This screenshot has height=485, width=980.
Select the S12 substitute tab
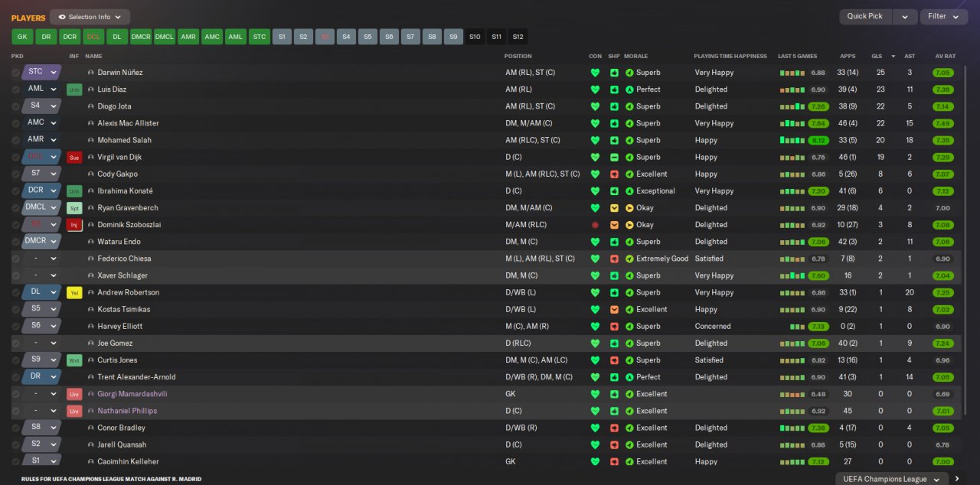[x=518, y=37]
